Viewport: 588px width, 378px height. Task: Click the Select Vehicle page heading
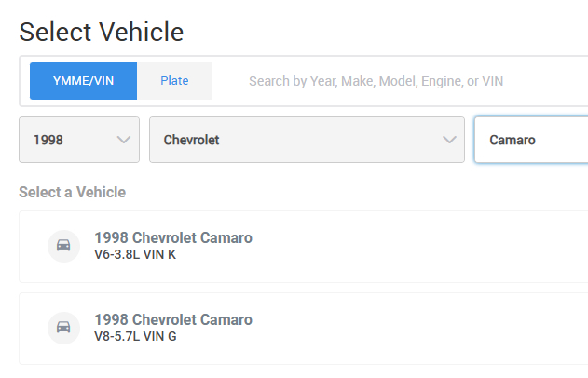pos(102,32)
